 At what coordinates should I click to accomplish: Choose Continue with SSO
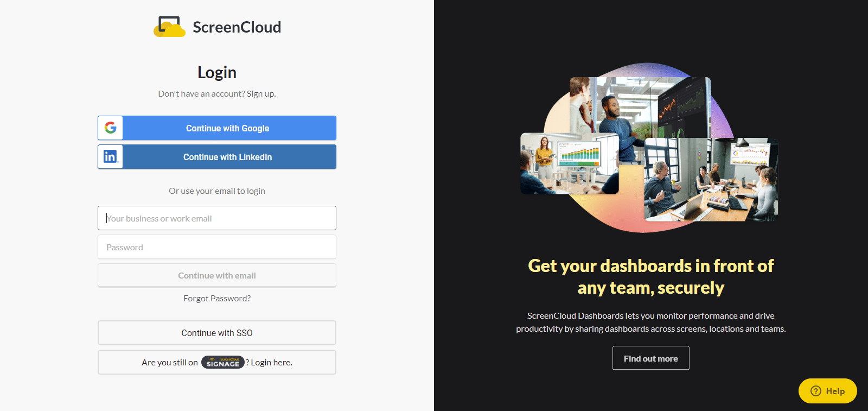point(217,333)
